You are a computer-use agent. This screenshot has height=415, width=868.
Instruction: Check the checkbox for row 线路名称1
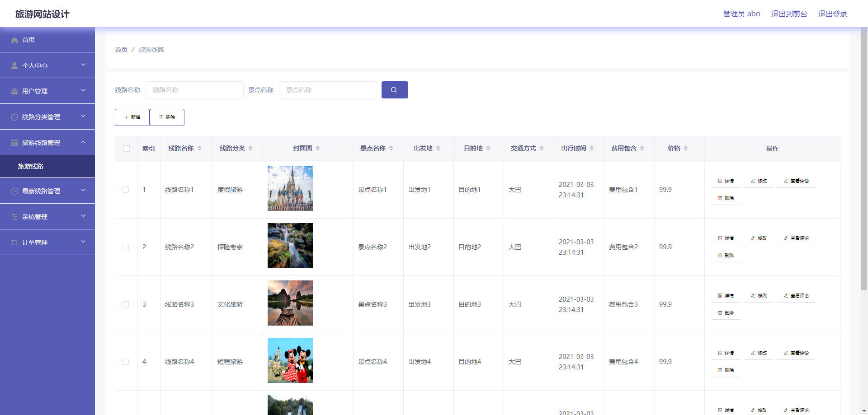tap(126, 190)
